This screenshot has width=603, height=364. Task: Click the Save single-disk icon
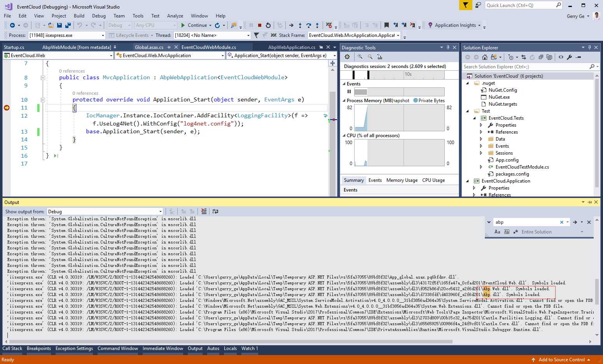pyautogui.click(x=59, y=25)
